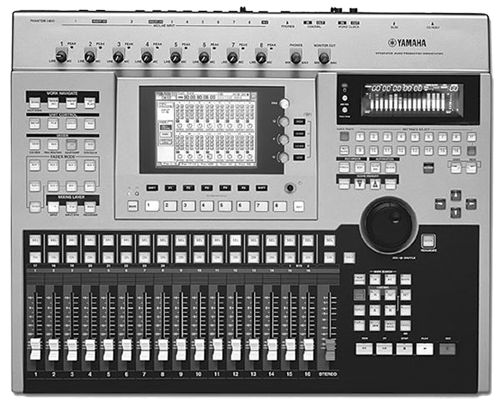Tap the F4 function key below the display

pyautogui.click(x=225, y=188)
